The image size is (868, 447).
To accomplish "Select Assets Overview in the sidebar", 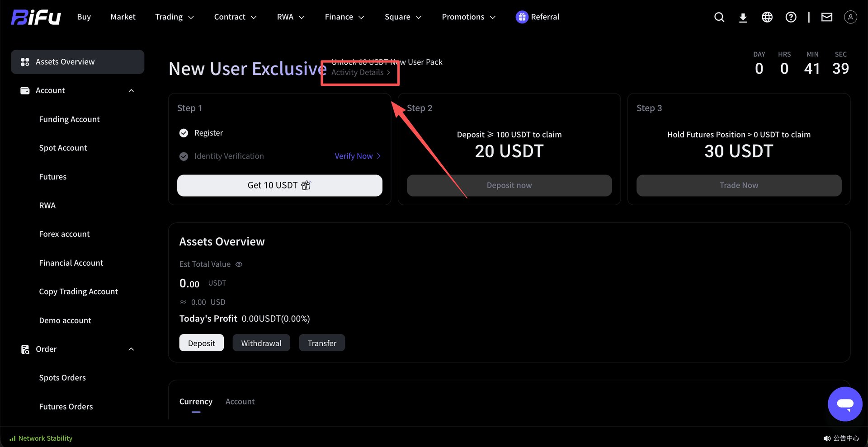I will point(77,62).
